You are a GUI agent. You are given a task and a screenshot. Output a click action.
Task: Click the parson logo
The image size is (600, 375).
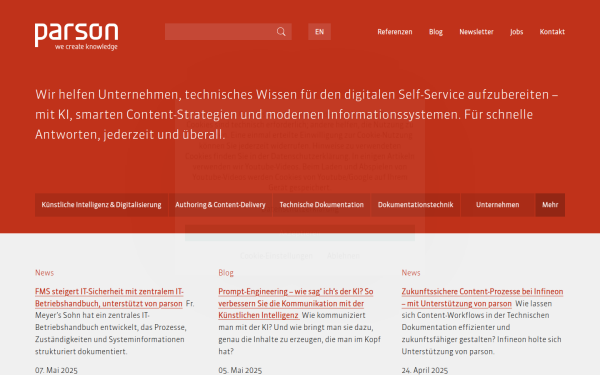pos(77,36)
